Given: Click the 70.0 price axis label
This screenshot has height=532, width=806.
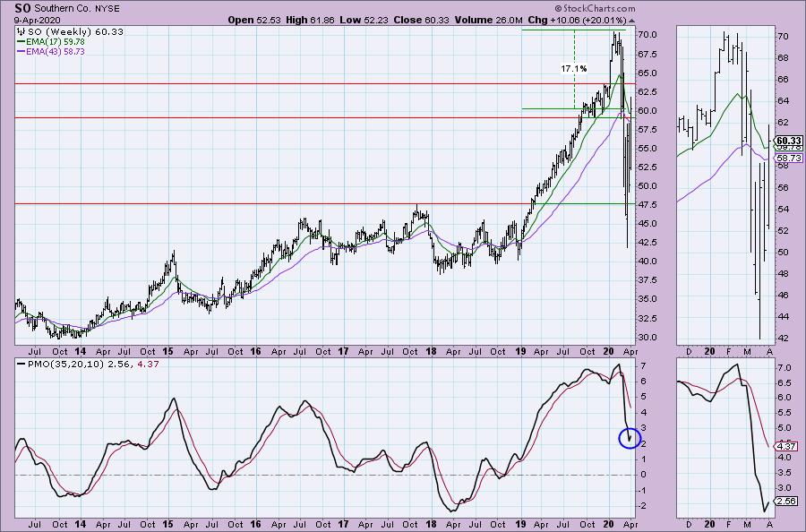Looking at the screenshot, I should point(647,35).
